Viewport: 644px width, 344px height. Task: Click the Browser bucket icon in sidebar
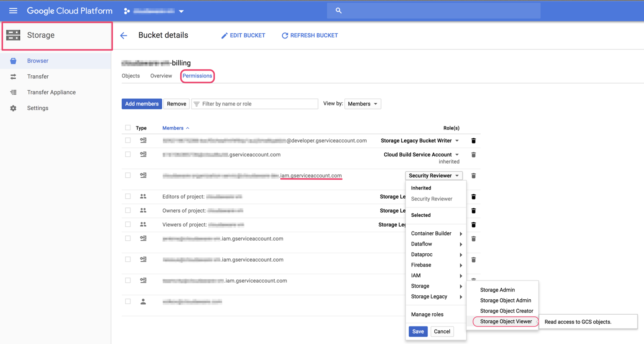(x=13, y=61)
